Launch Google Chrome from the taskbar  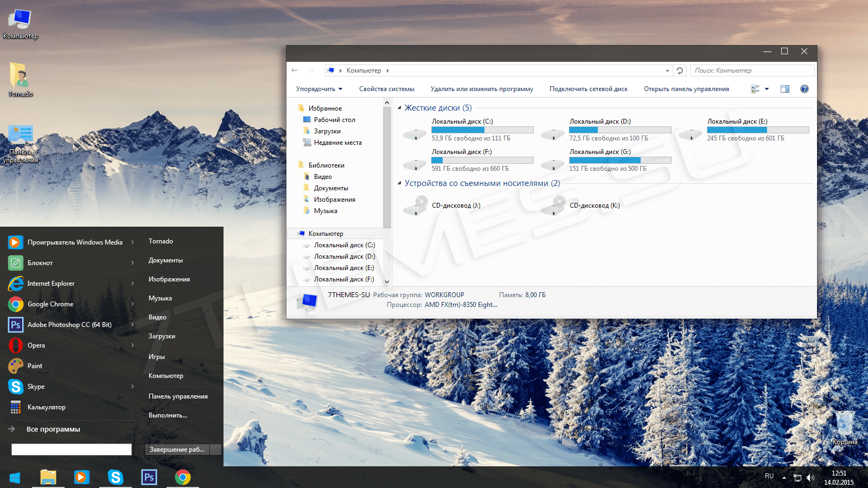pyautogui.click(x=183, y=477)
